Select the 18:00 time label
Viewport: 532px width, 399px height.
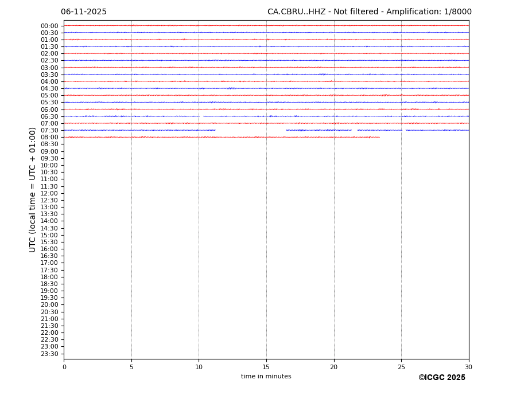pyautogui.click(x=49, y=277)
